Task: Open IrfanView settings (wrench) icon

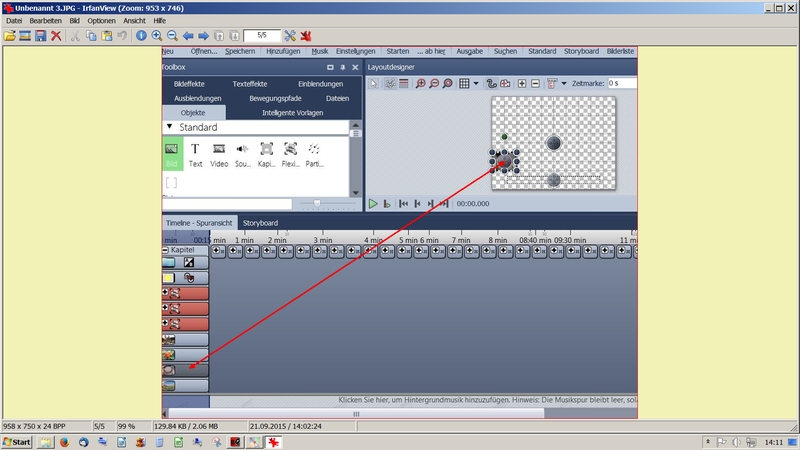Action: (289, 35)
